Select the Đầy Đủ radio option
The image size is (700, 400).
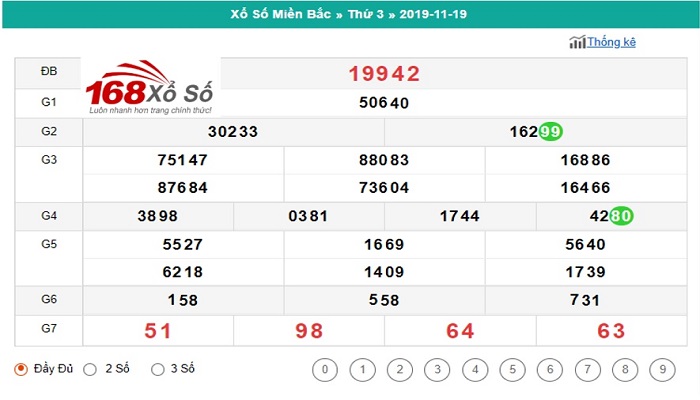(x=21, y=369)
